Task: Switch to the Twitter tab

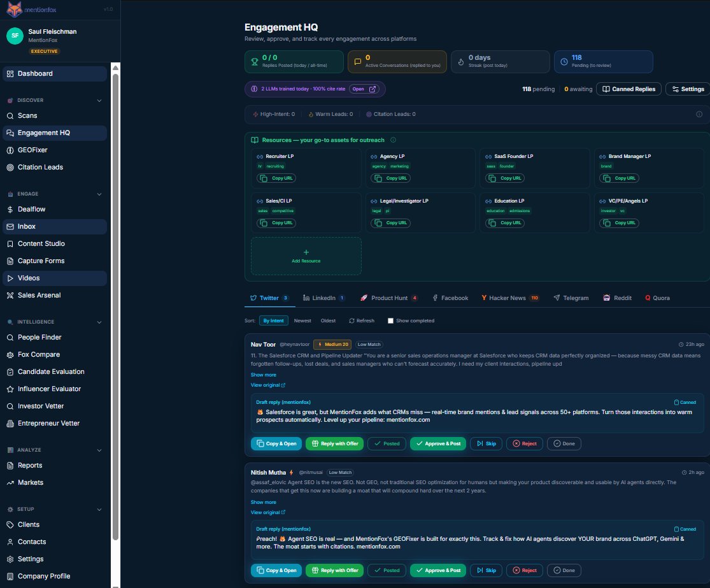Action: 270,298
